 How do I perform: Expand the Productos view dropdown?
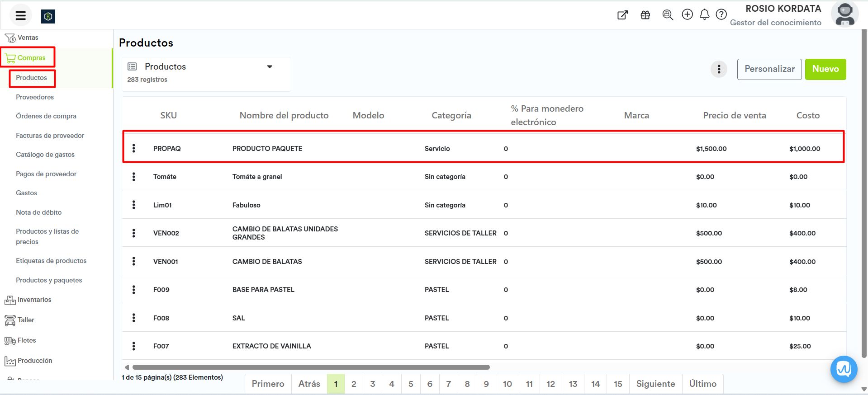point(270,67)
